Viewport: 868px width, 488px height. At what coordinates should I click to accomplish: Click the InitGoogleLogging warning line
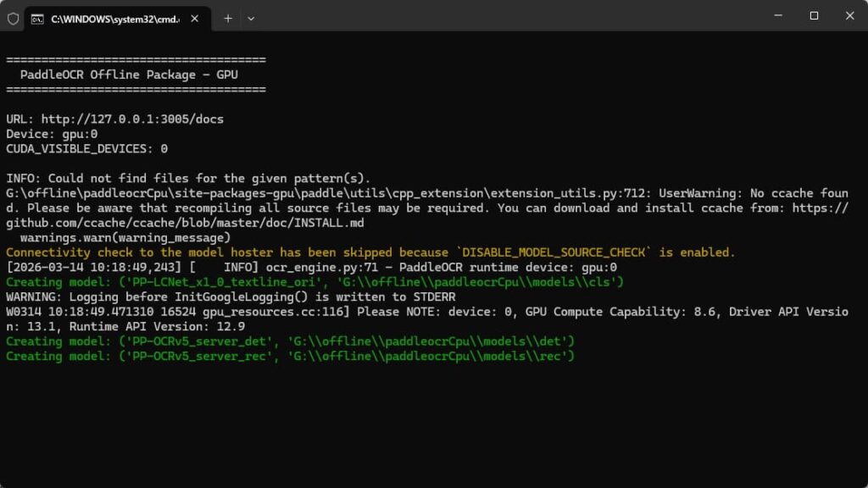pyautogui.click(x=231, y=297)
